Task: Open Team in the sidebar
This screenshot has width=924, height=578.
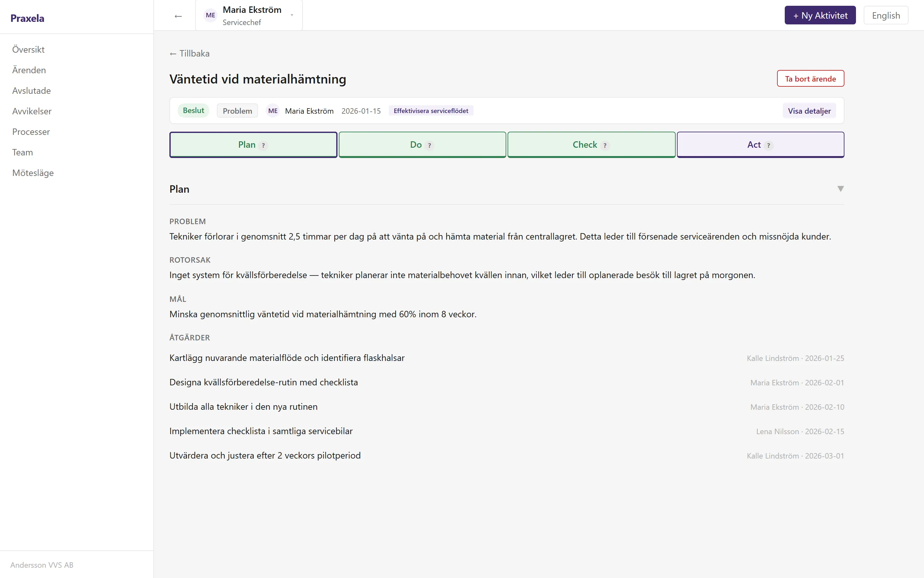Action: pyautogui.click(x=22, y=152)
